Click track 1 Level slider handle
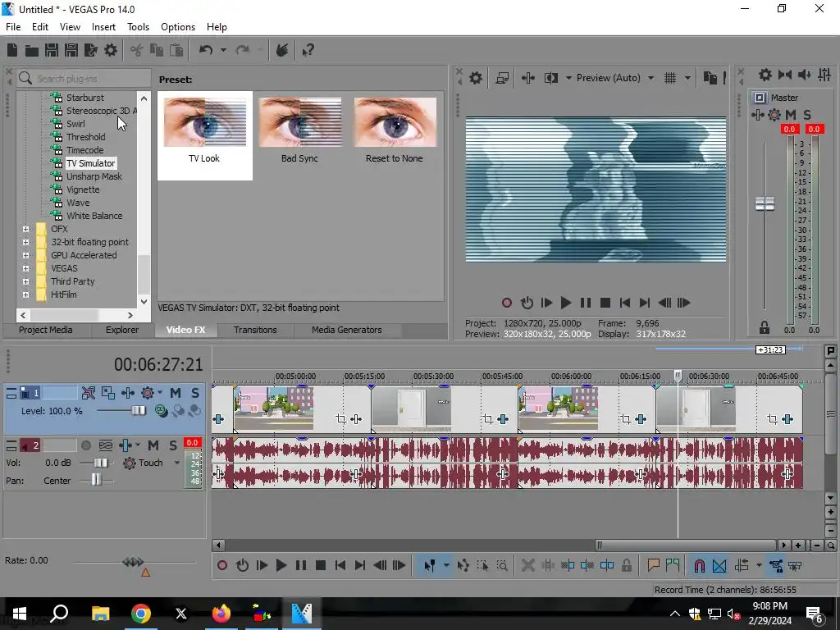 click(x=138, y=410)
